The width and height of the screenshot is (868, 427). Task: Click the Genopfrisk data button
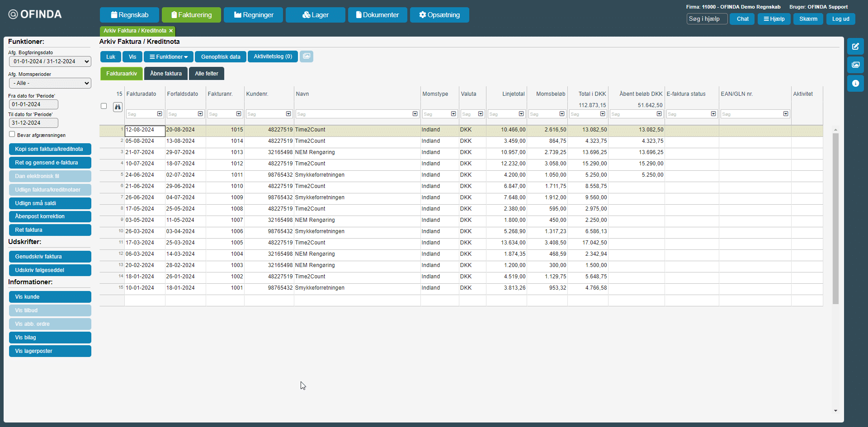221,57
